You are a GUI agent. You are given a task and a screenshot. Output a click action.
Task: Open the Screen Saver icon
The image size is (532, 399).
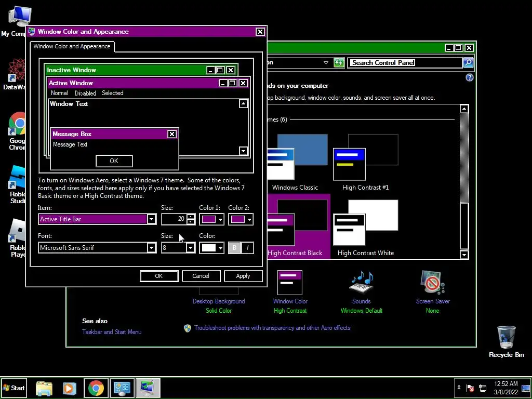432,282
